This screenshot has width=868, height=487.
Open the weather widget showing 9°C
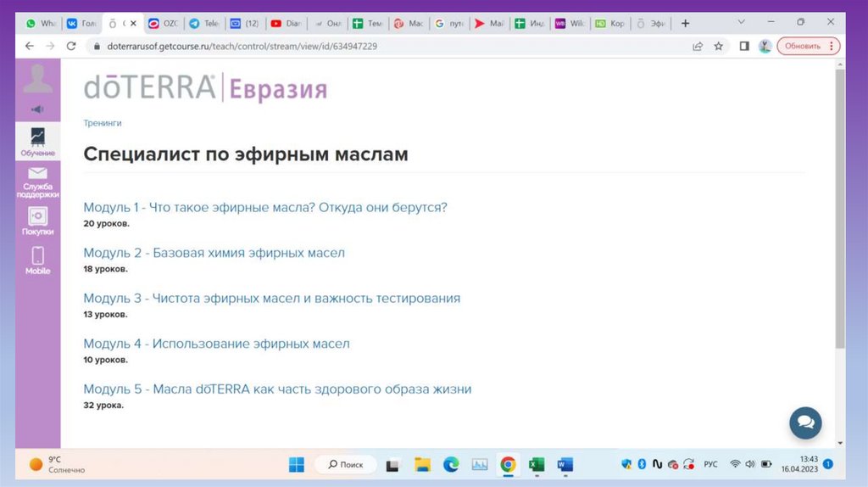(x=57, y=464)
